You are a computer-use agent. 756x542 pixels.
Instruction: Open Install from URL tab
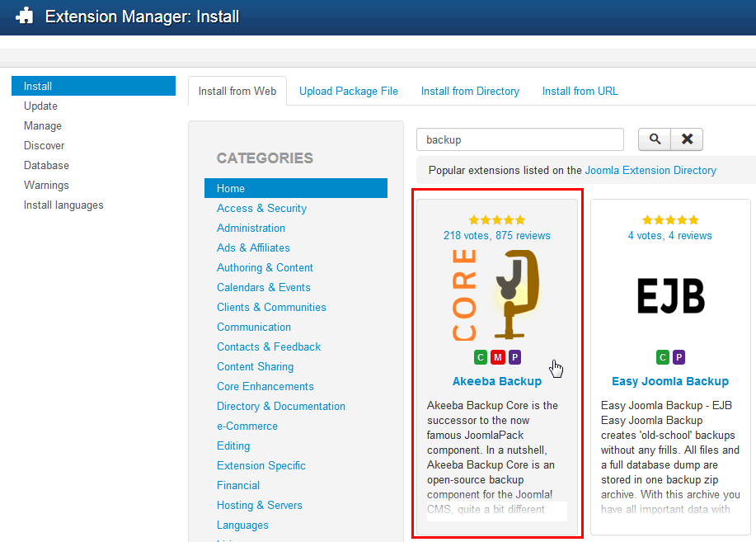(x=580, y=91)
